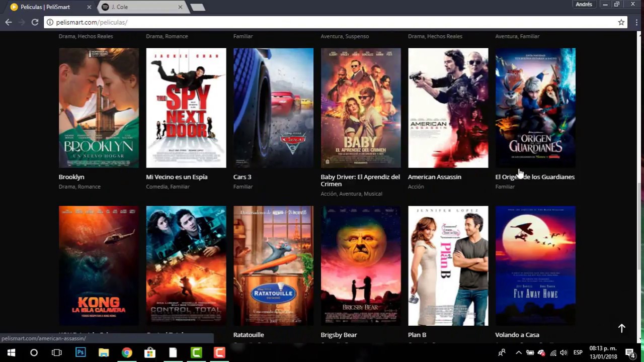Open the People icon in the taskbar
Screen dimensions: 644x362
502,352
